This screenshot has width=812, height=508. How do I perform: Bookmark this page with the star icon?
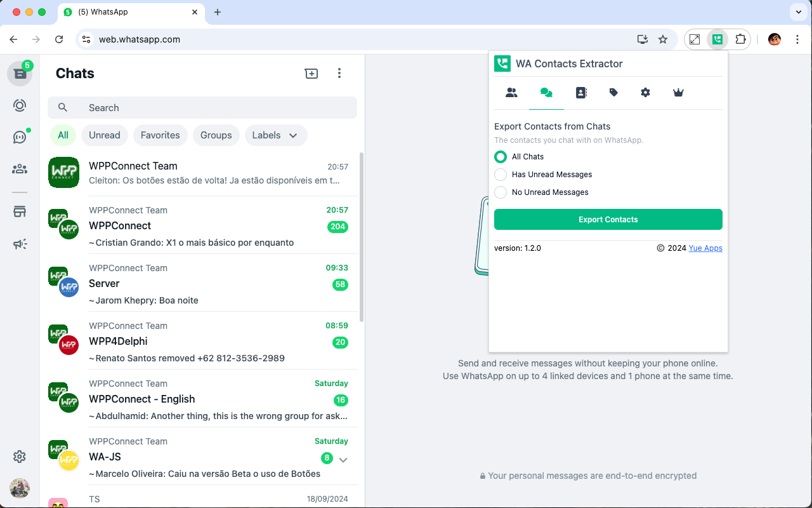click(x=663, y=39)
